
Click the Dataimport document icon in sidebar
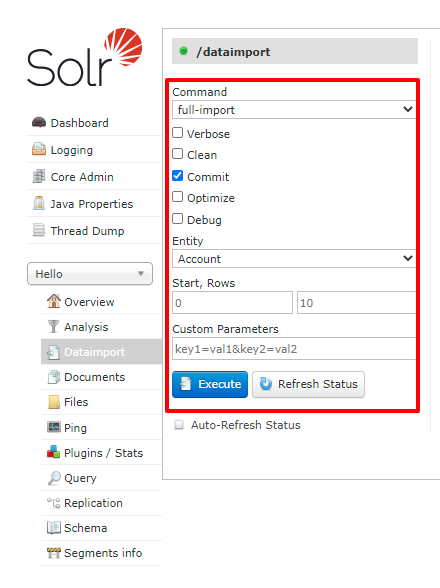pyautogui.click(x=54, y=352)
